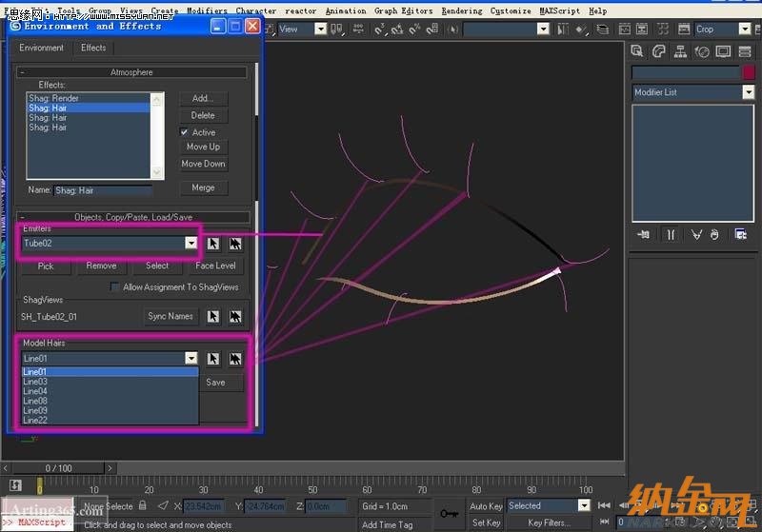Open the Animation menu
Screen dimensions: 762x532
click(x=346, y=10)
